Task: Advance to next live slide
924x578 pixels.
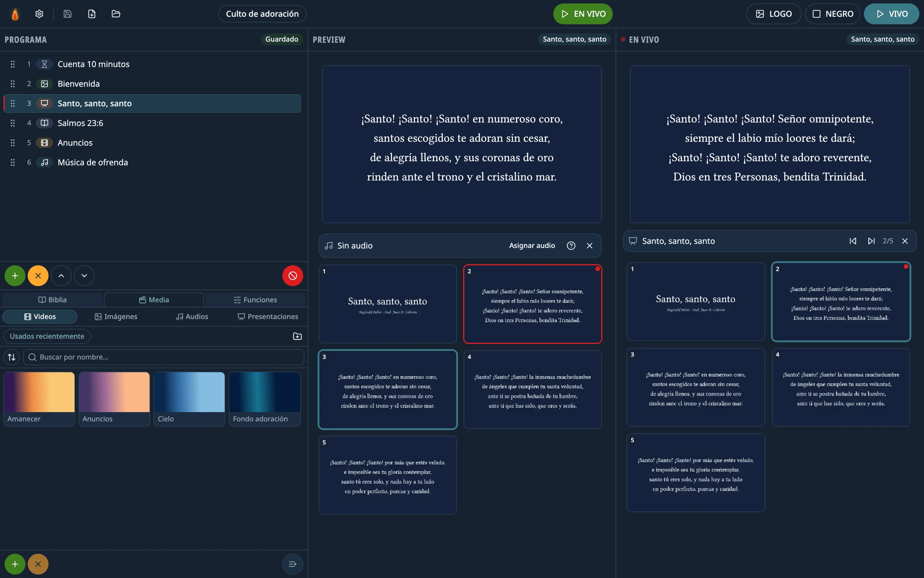Action: tap(871, 241)
